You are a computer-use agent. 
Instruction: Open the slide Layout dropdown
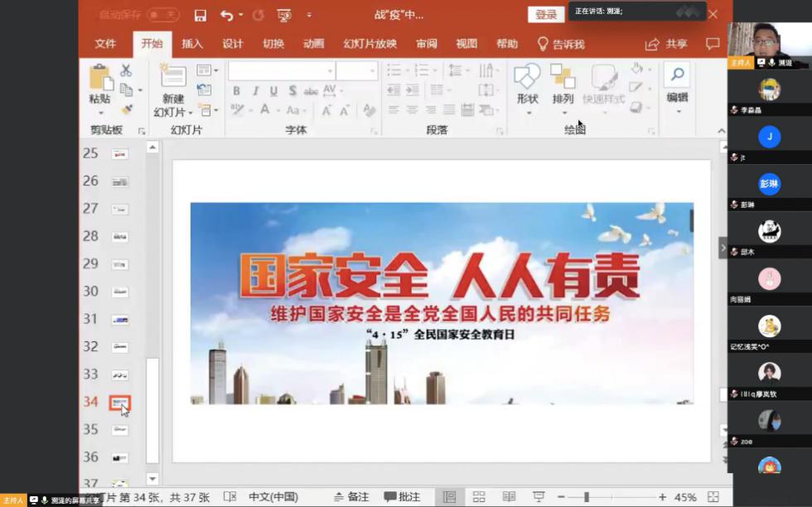[x=207, y=70]
